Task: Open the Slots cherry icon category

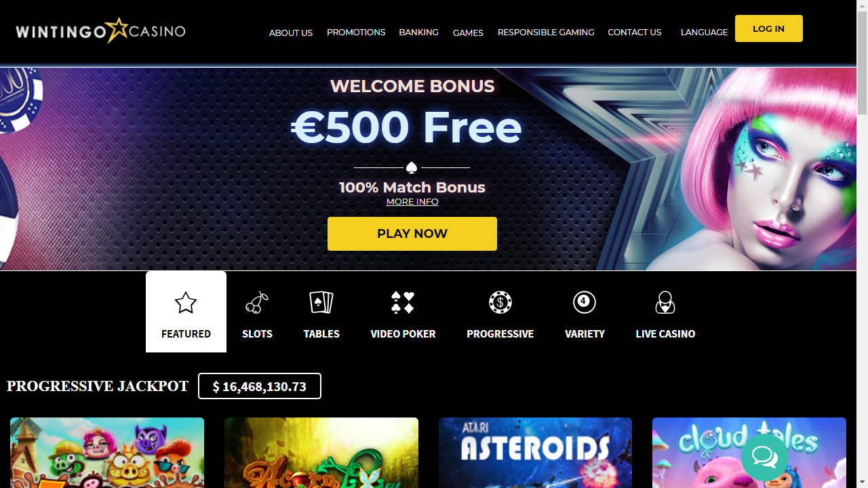Action: coord(257,302)
